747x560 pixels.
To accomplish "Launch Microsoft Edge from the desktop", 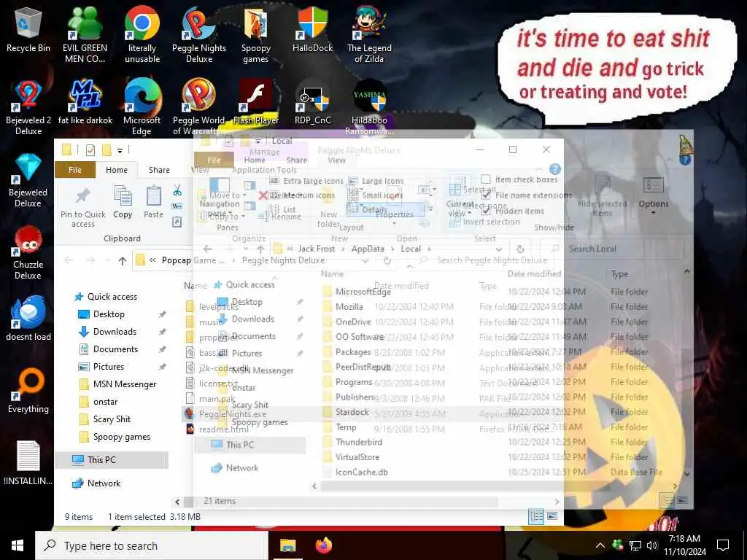I will (142, 108).
